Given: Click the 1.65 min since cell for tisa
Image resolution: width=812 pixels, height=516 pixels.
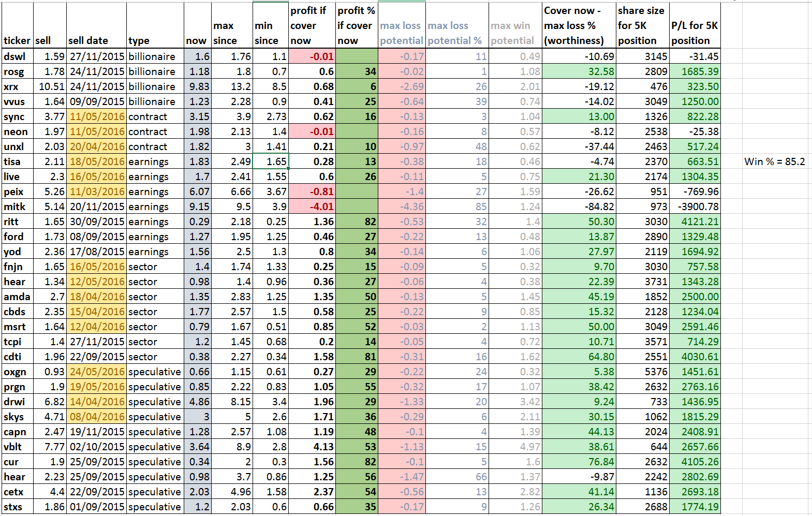Looking at the screenshot, I should click(x=270, y=161).
